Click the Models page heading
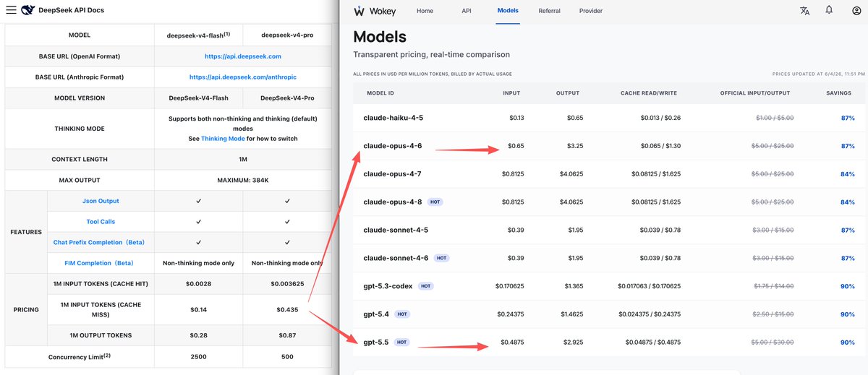Viewport: 868px width, 375px height. point(380,36)
